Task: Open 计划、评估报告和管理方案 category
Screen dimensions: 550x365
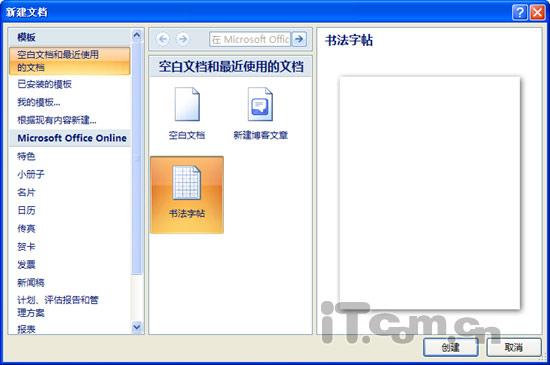Action: pos(58,306)
